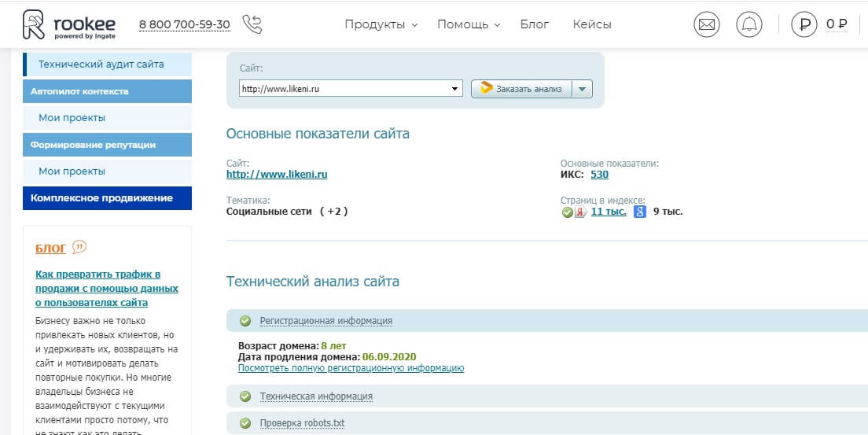The width and height of the screenshot is (868, 435).
Task: Click the Yandex index icon
Action: (x=581, y=212)
